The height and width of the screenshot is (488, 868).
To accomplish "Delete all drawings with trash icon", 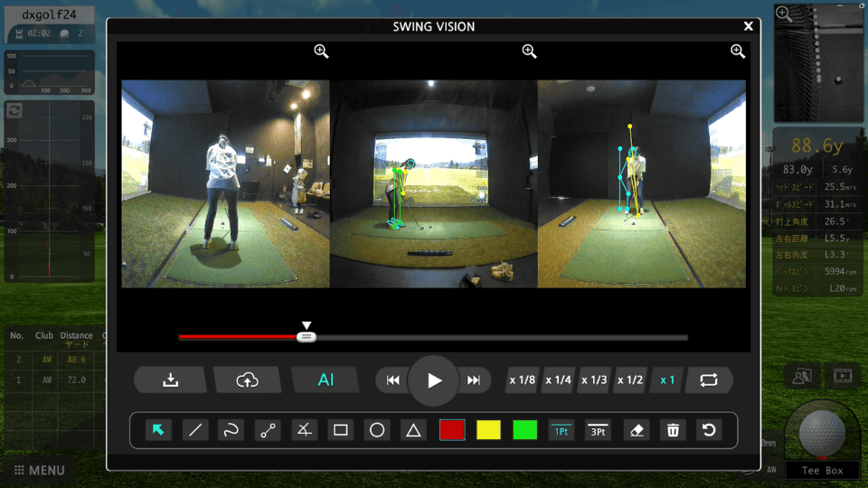I will (673, 430).
